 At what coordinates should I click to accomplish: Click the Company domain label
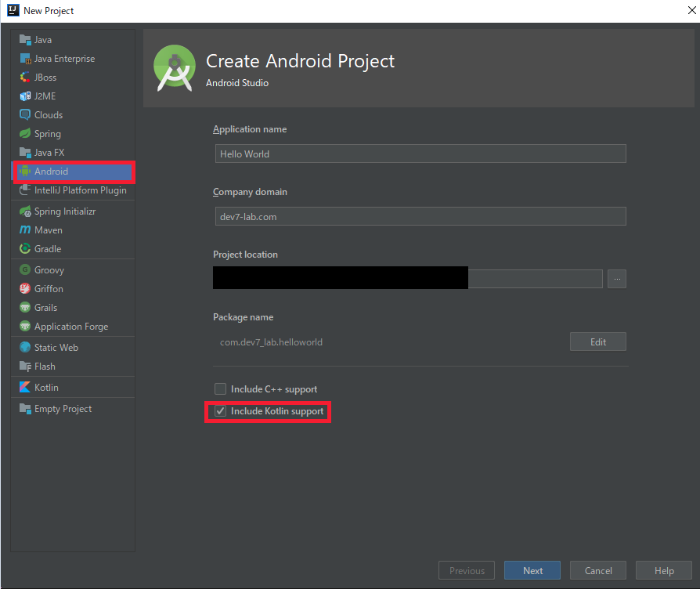(x=250, y=192)
